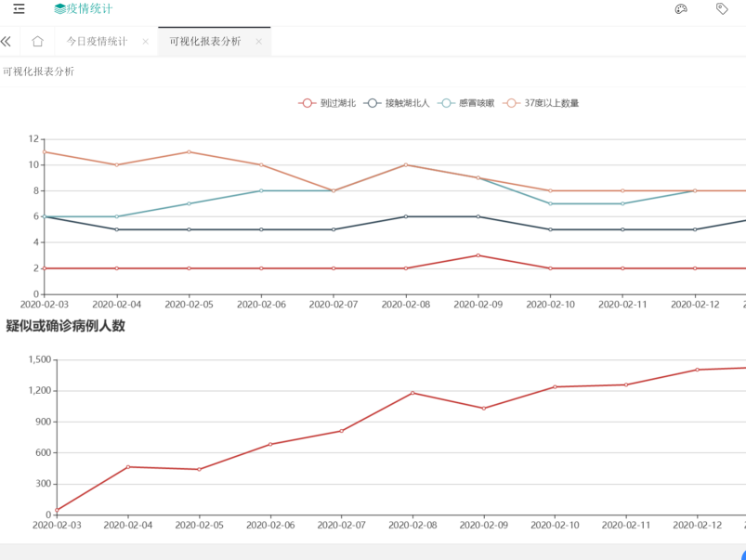
Task: Click the 疫情统计 title link
Action: point(90,9)
